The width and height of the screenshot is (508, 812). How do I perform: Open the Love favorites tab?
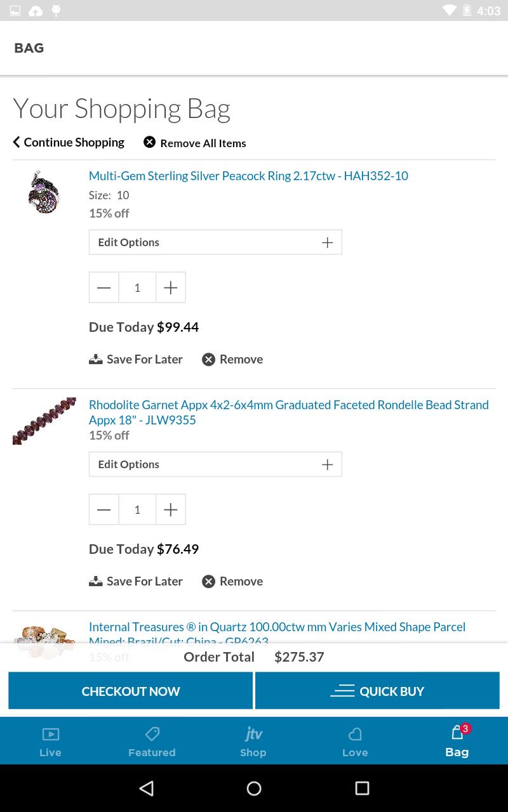coord(355,741)
